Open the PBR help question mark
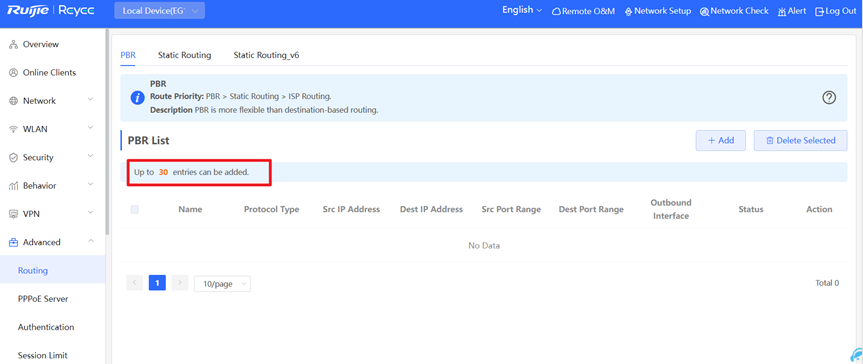863x364 pixels. point(829,97)
